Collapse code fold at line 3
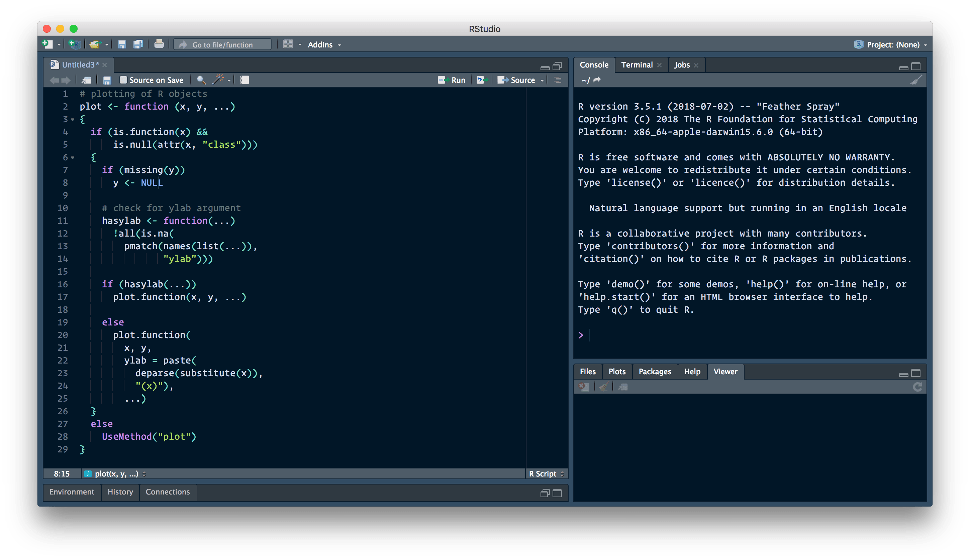 pyautogui.click(x=73, y=119)
